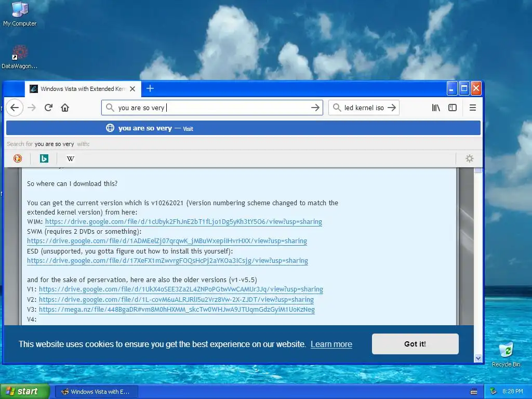Click 'So where can I download this?' text
The width and height of the screenshot is (532, 399).
(x=72, y=184)
